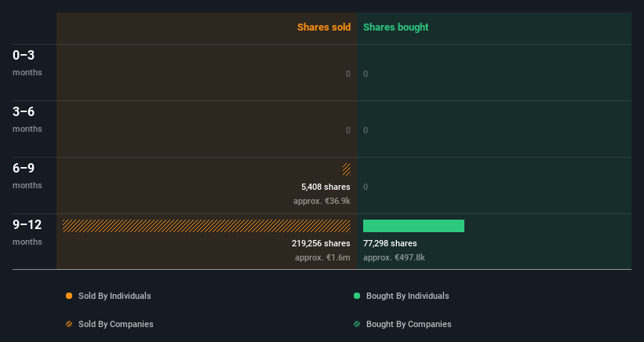Click the approx. €1.6m value
The height and width of the screenshot is (342, 644).
(322, 257)
